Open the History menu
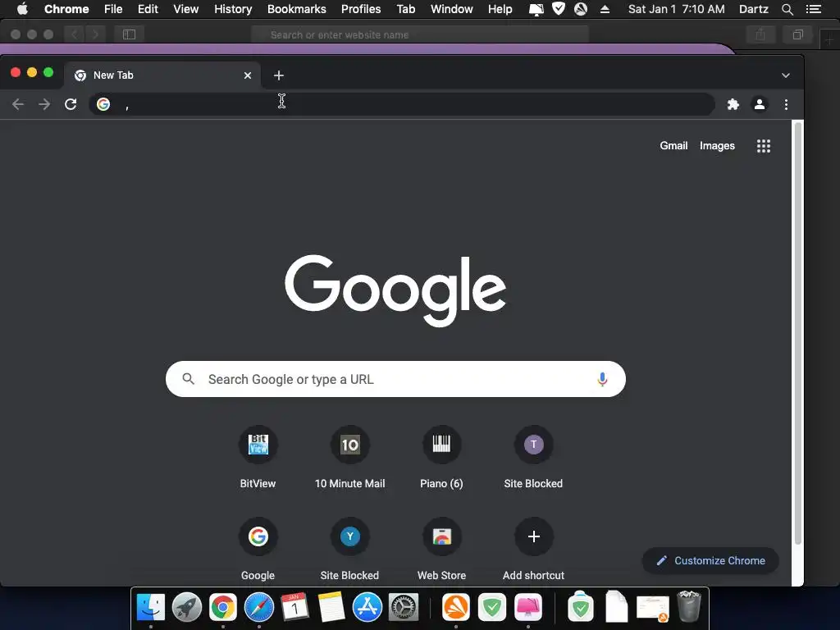The height and width of the screenshot is (630, 840). [x=233, y=9]
